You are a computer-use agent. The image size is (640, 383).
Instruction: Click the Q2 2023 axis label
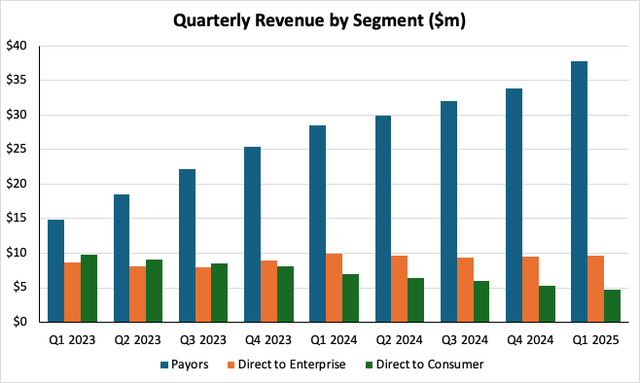[138, 340]
